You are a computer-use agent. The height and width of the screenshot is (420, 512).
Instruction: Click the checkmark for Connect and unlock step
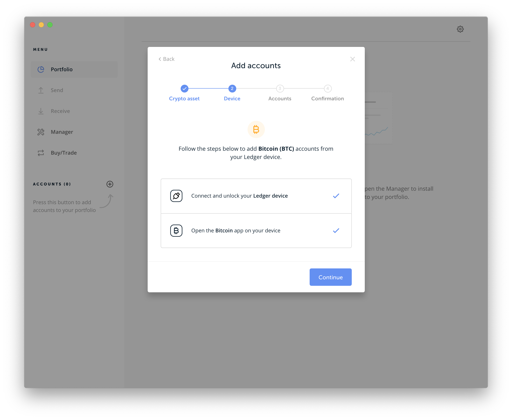click(x=336, y=196)
